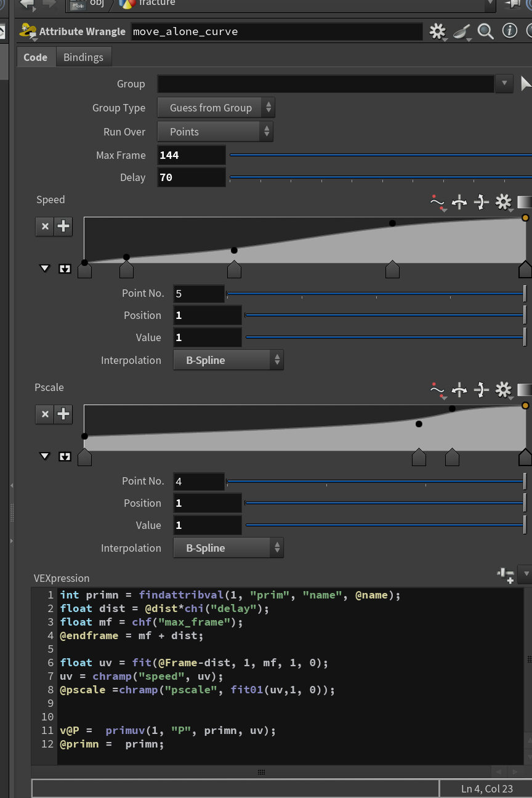Screen dimensions: 532x798
Task: Complement the Pscale ramp icon
Action: (482, 390)
